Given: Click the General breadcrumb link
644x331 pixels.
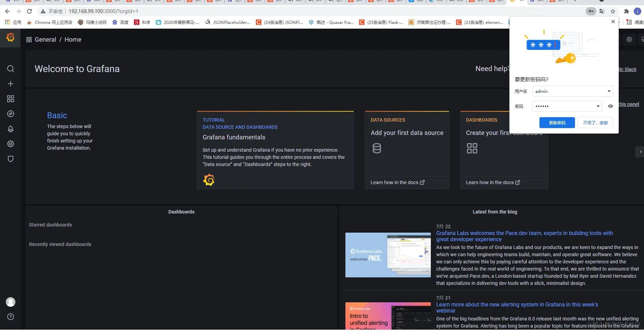Looking at the screenshot, I should coord(45,40).
